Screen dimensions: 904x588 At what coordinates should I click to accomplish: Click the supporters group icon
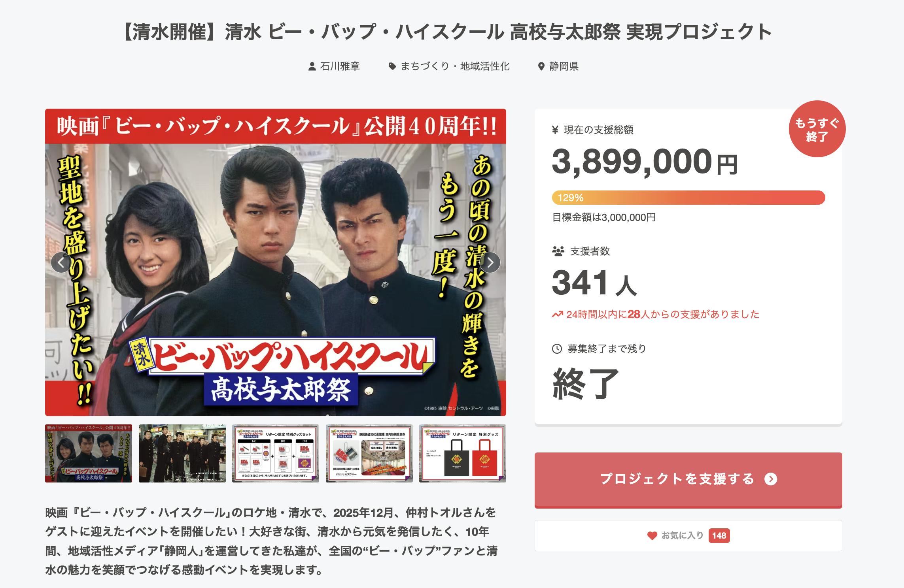558,251
